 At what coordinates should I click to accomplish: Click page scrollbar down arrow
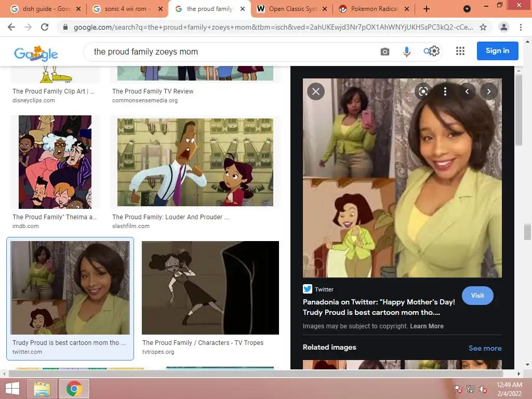(527, 365)
